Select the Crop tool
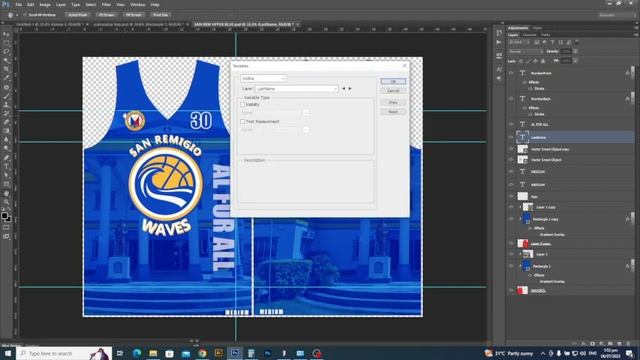 (6, 69)
